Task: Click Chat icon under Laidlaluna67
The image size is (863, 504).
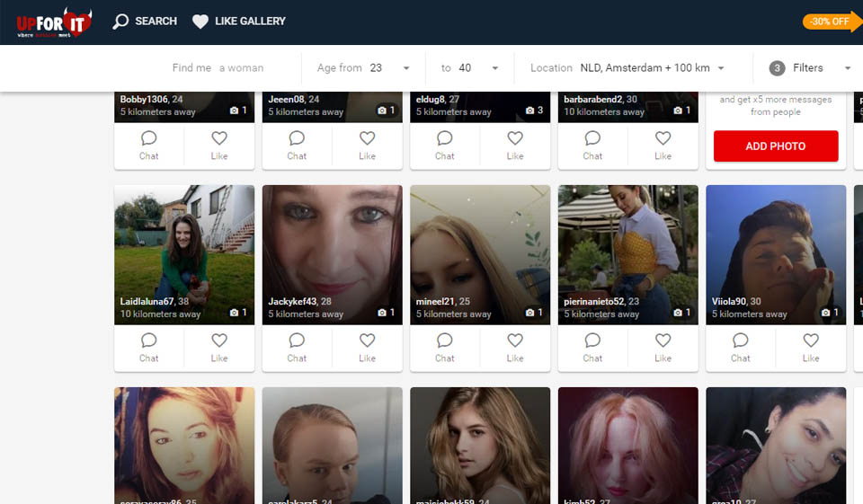Action: [149, 346]
